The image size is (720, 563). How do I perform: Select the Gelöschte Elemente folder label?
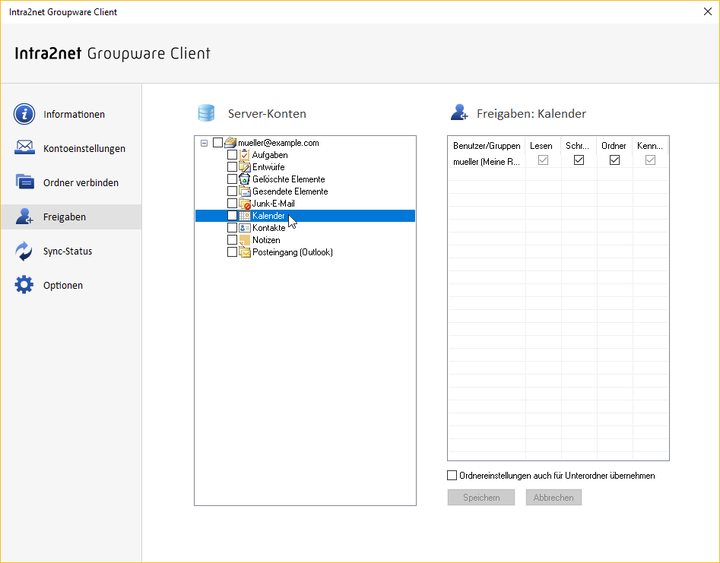tap(288, 179)
